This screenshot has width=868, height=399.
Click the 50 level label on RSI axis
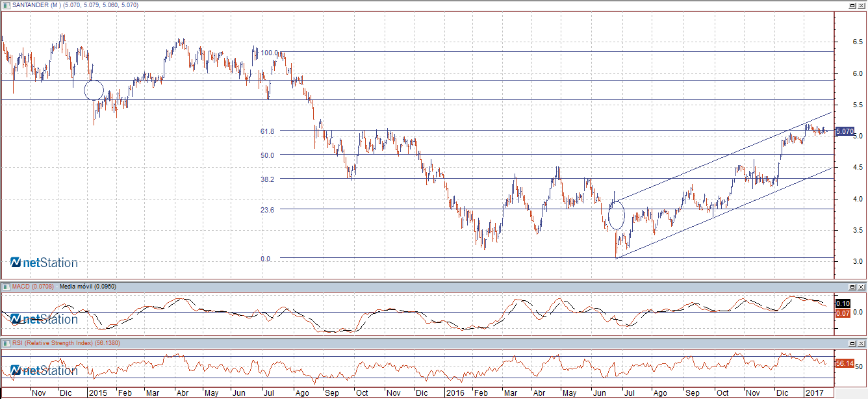point(859,367)
